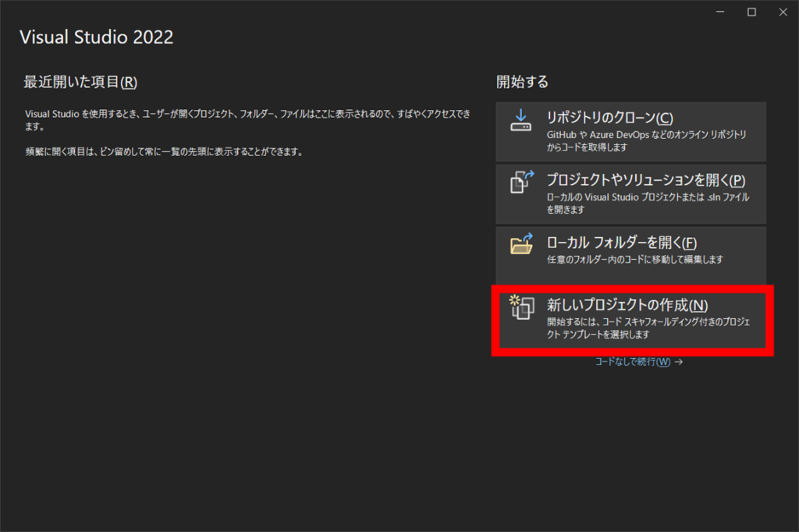The height and width of the screenshot is (532, 799).
Task: Click the arrow beside コードなしで続行
Action: pyautogui.click(x=679, y=362)
